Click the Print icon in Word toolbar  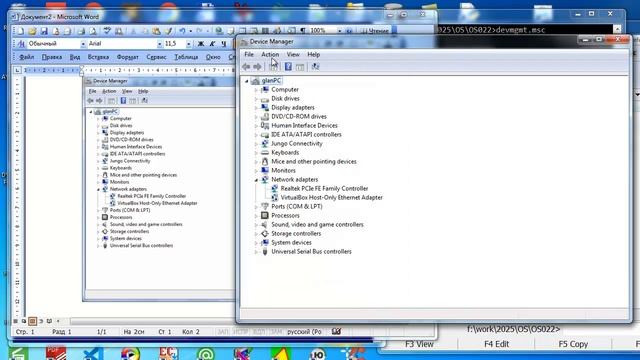click(x=81, y=31)
